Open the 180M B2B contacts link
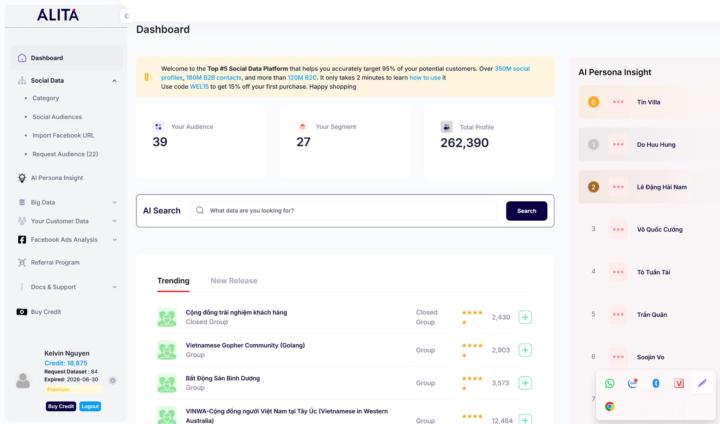720x424 pixels. [214, 78]
